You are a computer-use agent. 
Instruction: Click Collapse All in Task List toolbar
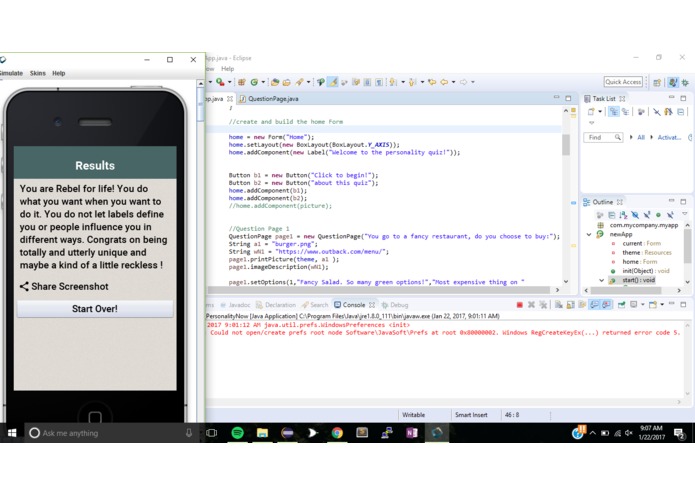click(681, 112)
